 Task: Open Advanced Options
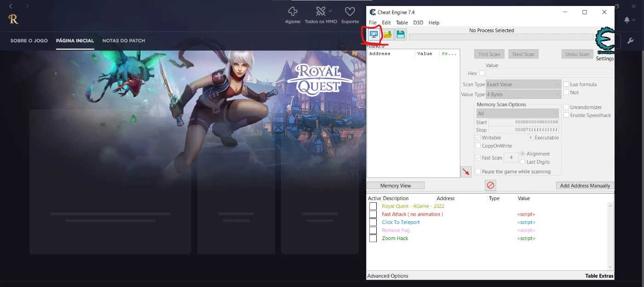point(388,276)
